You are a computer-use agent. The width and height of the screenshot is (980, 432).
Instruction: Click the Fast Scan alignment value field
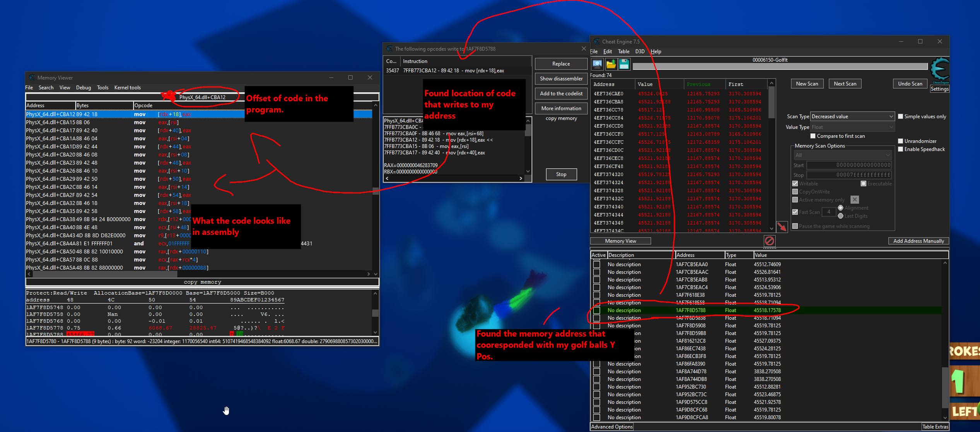(x=828, y=212)
